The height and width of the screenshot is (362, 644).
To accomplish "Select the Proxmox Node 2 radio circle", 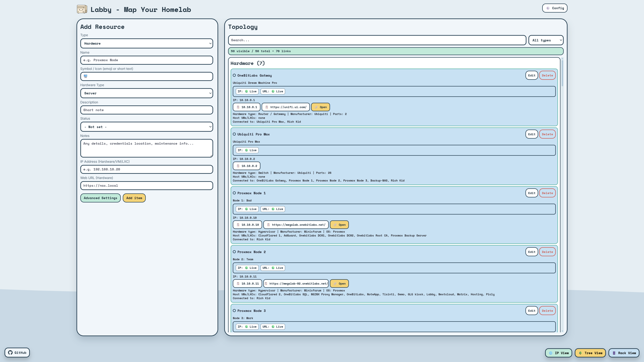I will coord(234,252).
